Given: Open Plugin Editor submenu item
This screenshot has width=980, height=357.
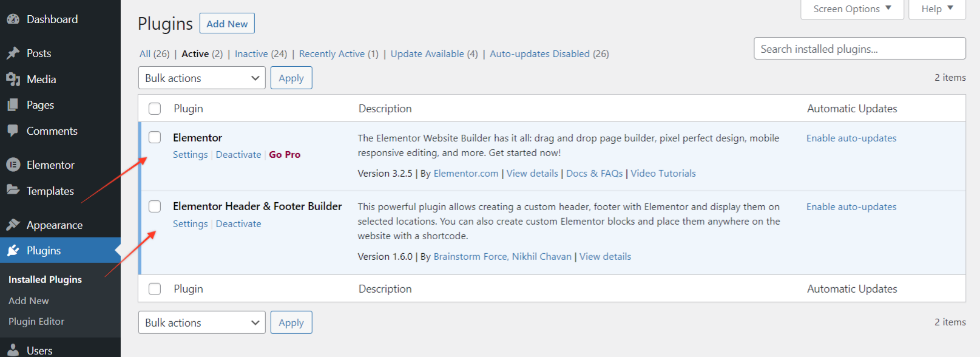Looking at the screenshot, I should point(36,322).
